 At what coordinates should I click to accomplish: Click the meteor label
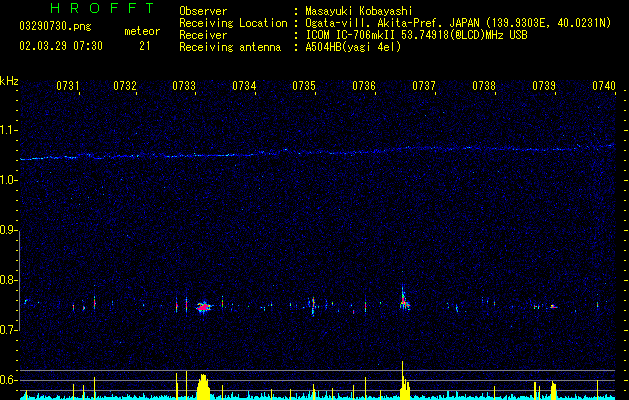pyautogui.click(x=142, y=31)
